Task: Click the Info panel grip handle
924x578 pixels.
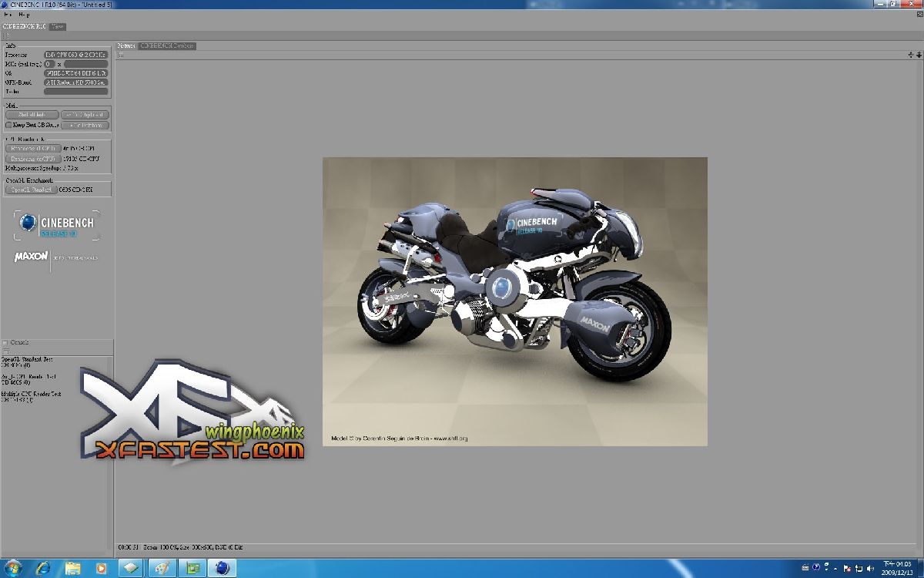Action: (5, 36)
